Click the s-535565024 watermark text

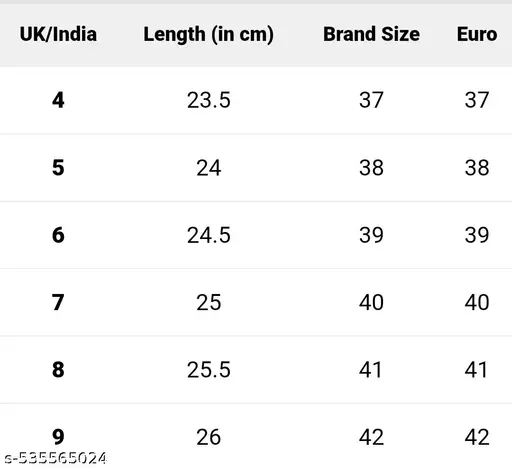coord(56,458)
